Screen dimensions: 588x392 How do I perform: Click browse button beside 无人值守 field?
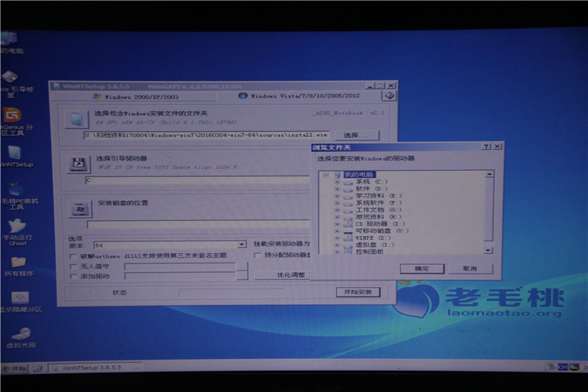coord(242,267)
